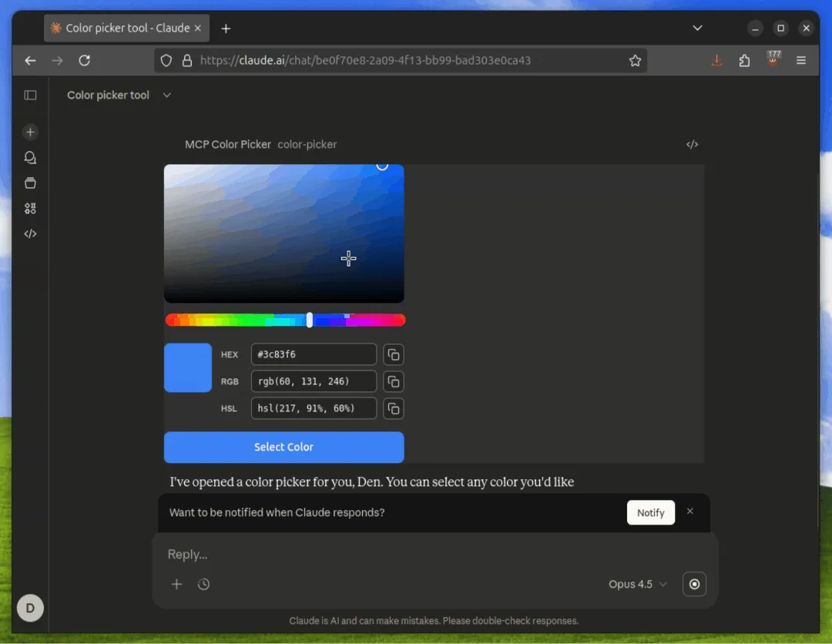The image size is (832, 644).
Task: Click the HEX input field
Action: click(314, 354)
